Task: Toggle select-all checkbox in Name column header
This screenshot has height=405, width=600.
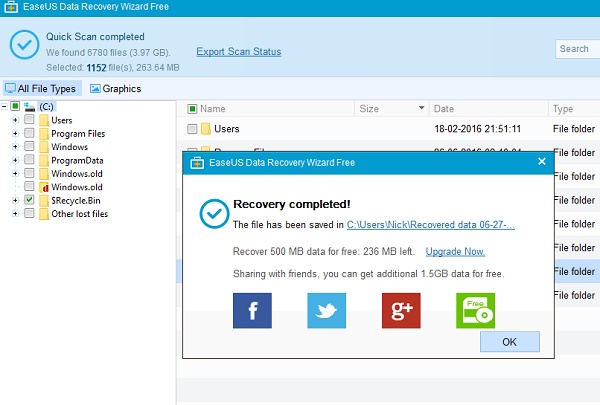Action: point(192,109)
